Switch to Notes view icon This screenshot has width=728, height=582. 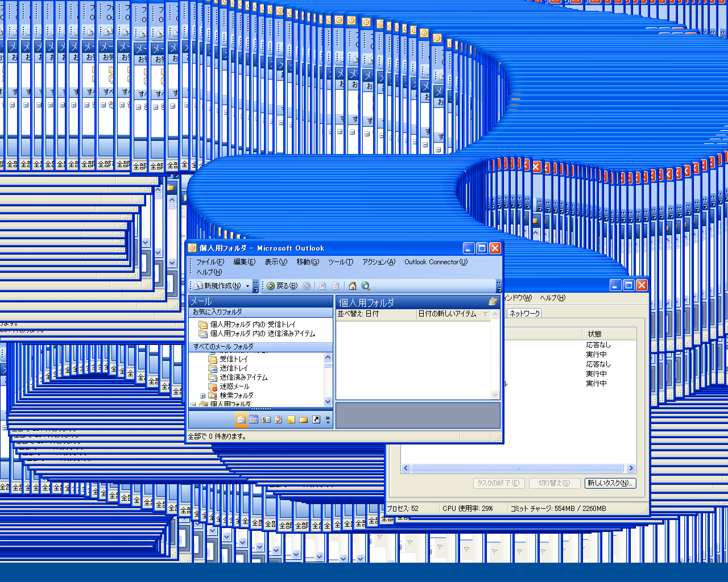click(291, 419)
